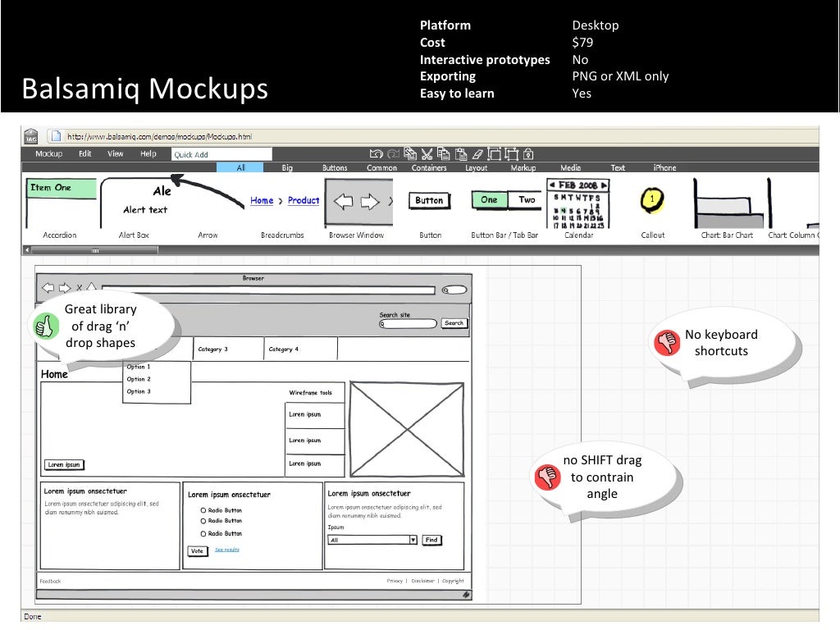840x630 pixels.
Task: Click the Delete eraser icon
Action: click(477, 154)
